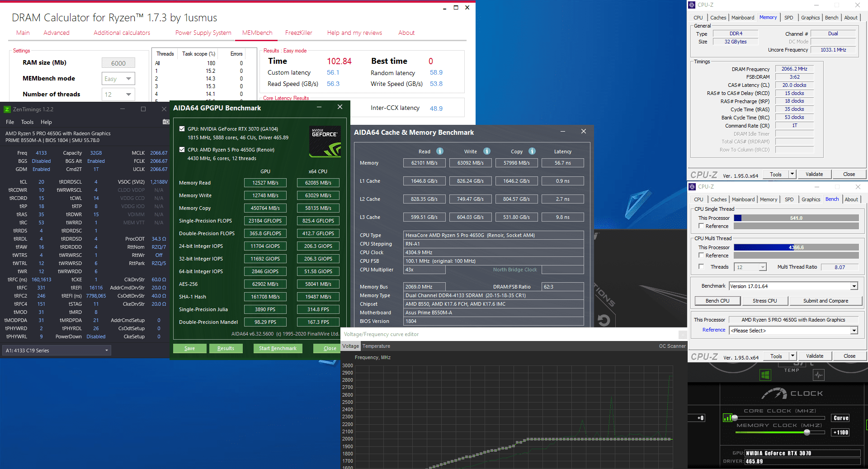Click Start Benchmark button
This screenshot has width=868, height=469.
pyautogui.click(x=278, y=348)
